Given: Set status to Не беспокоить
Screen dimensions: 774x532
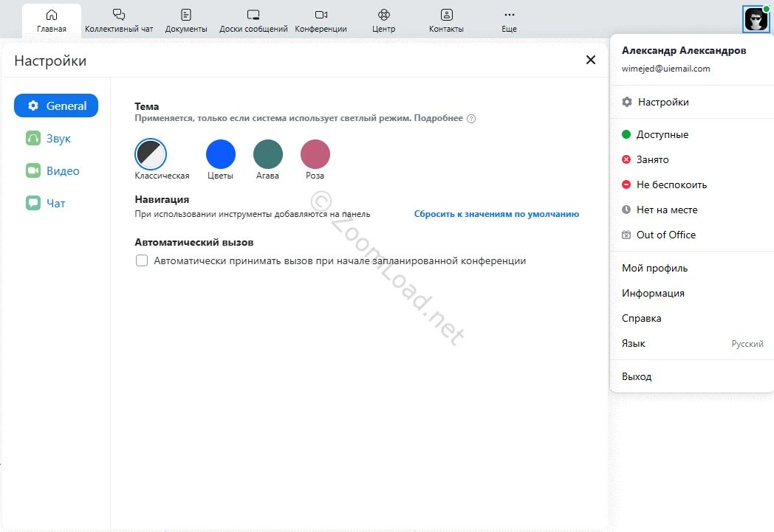Looking at the screenshot, I should point(692,185).
